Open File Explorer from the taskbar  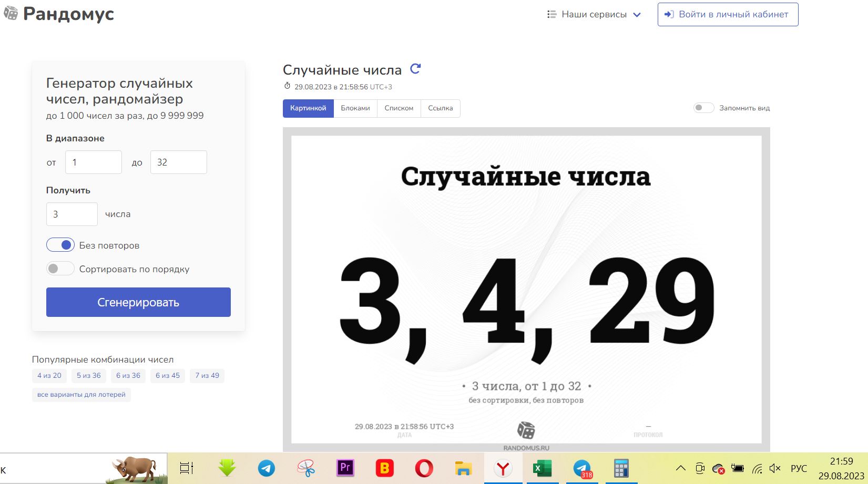pos(463,468)
